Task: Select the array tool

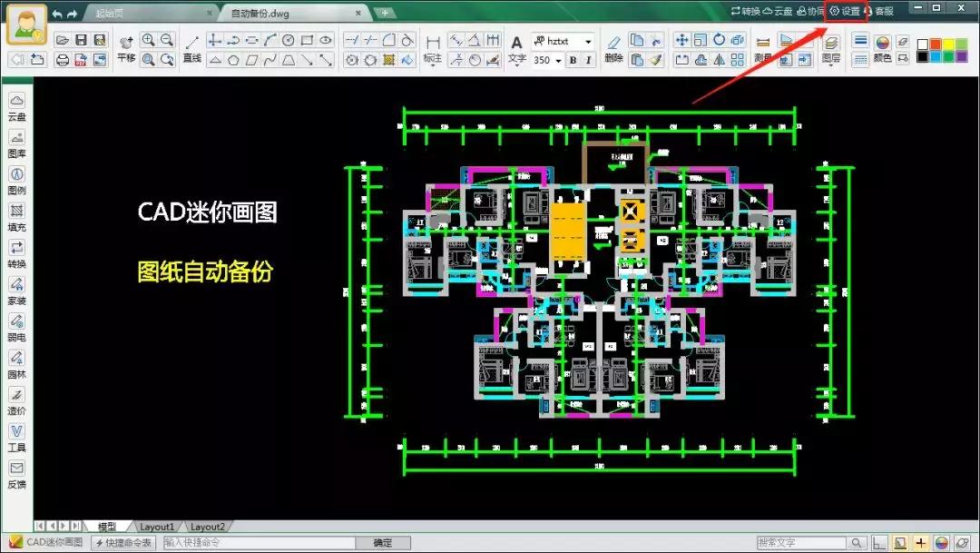Action: (x=738, y=59)
